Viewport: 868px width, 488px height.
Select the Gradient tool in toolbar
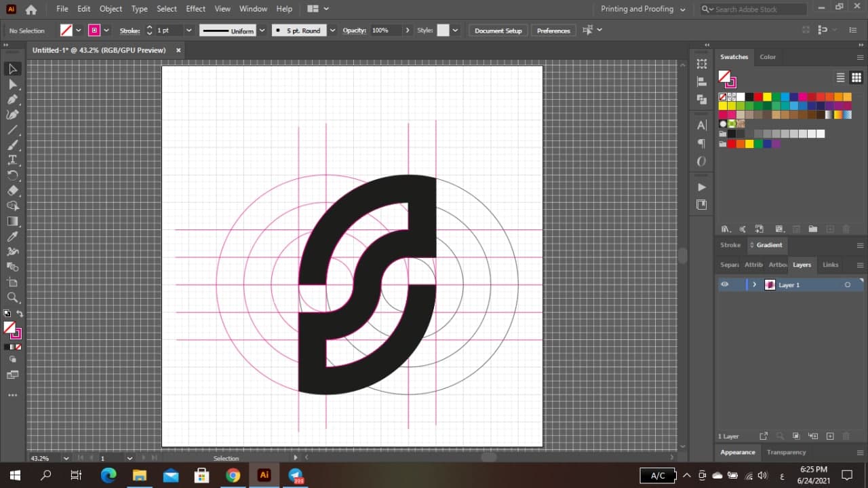click(x=12, y=221)
